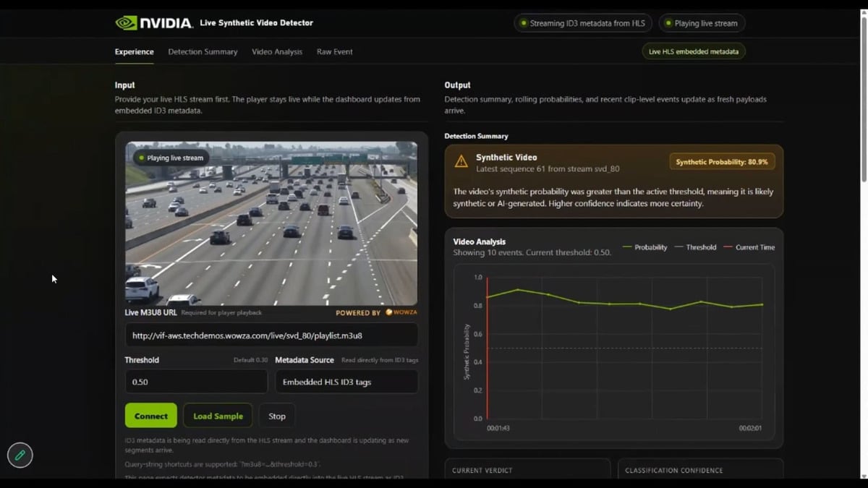This screenshot has width=868, height=488.
Task: Click the Load Sample button
Action: (x=218, y=416)
